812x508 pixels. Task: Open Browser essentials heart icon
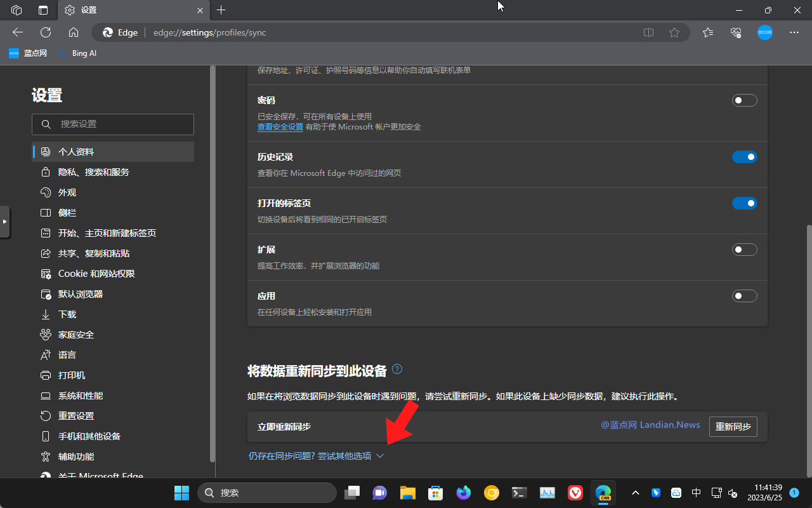tap(735, 32)
